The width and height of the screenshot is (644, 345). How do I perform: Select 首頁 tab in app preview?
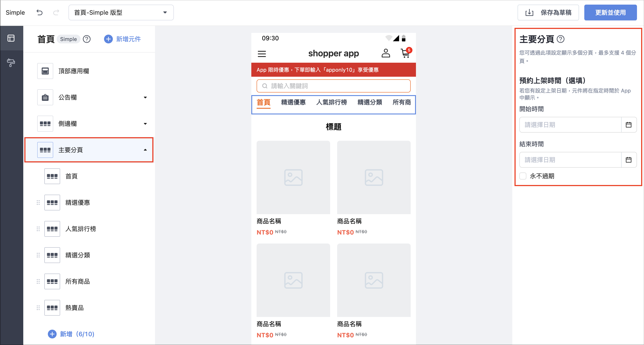click(263, 102)
